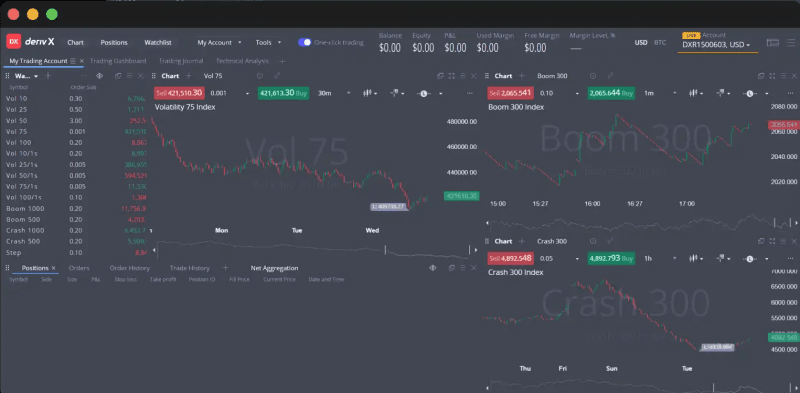Open the Vol 75 chart panel hamburger menu
Viewport: 800px width, 393px height.
click(463, 76)
